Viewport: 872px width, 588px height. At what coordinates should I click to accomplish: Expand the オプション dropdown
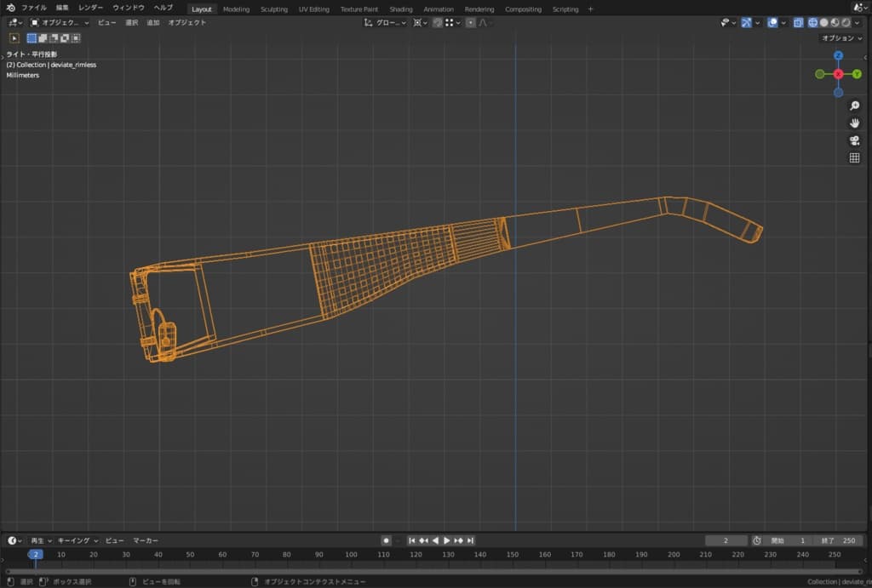pos(841,38)
